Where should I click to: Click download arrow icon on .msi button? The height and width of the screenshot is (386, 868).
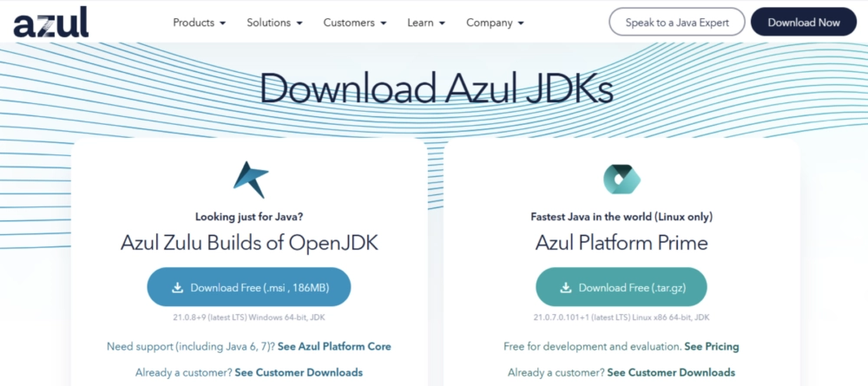[177, 288]
